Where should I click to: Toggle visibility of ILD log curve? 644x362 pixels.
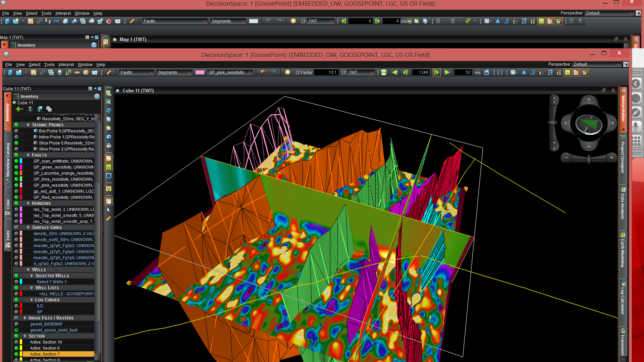[x=16, y=306]
